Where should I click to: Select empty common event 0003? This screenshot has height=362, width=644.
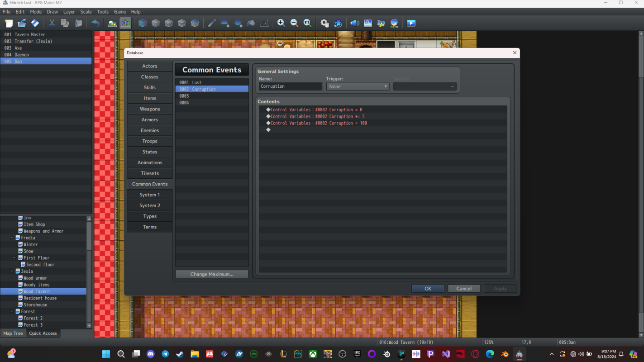[212, 96]
